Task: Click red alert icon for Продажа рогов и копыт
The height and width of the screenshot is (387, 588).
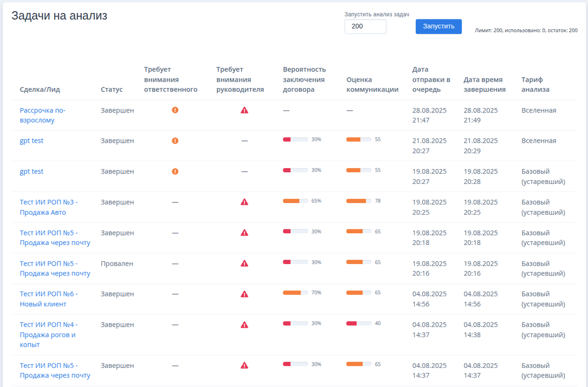Action: [x=244, y=324]
